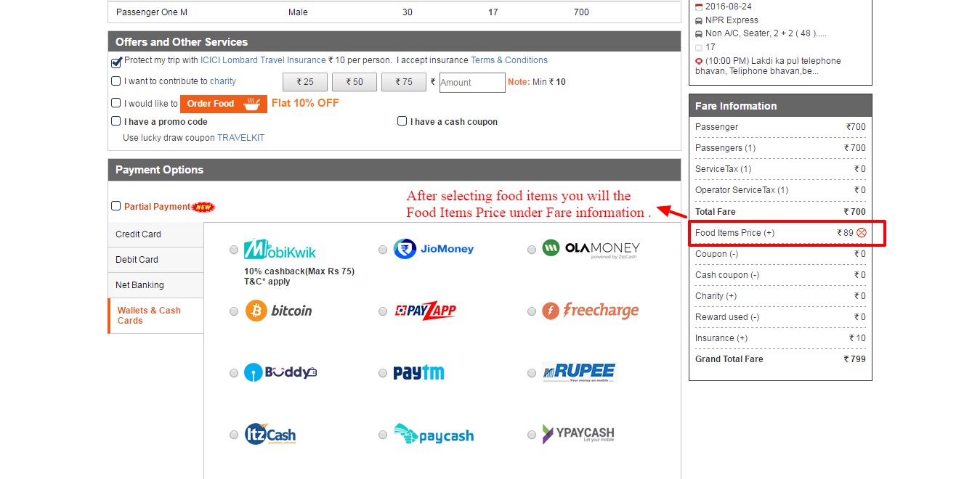
Task: Tick the 'I have a promo code' checkbox
Action: point(116,121)
